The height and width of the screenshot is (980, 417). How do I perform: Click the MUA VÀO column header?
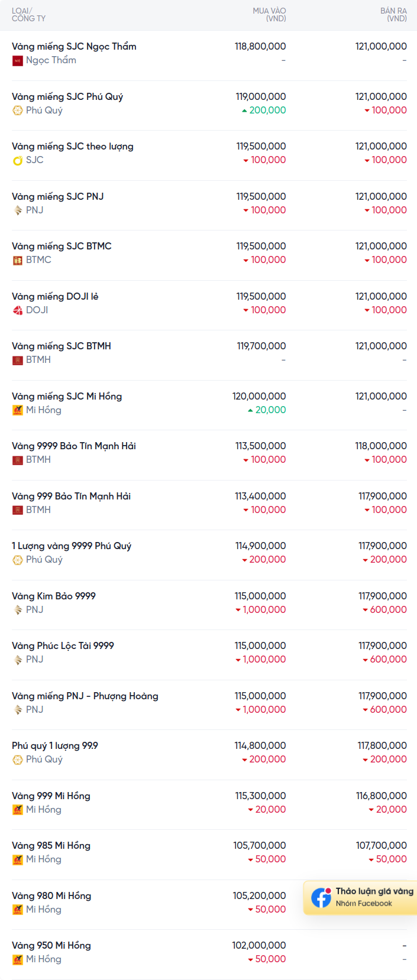[x=269, y=15]
